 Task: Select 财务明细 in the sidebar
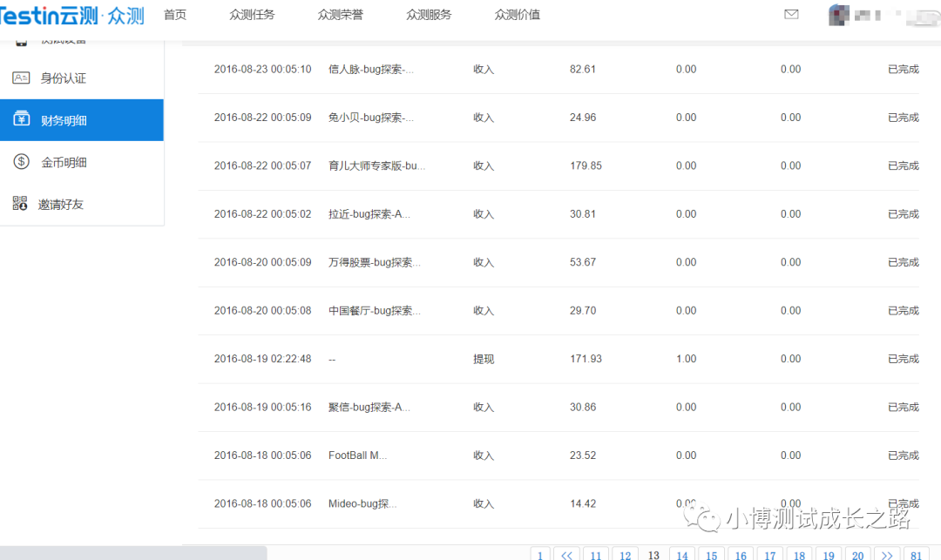point(82,120)
